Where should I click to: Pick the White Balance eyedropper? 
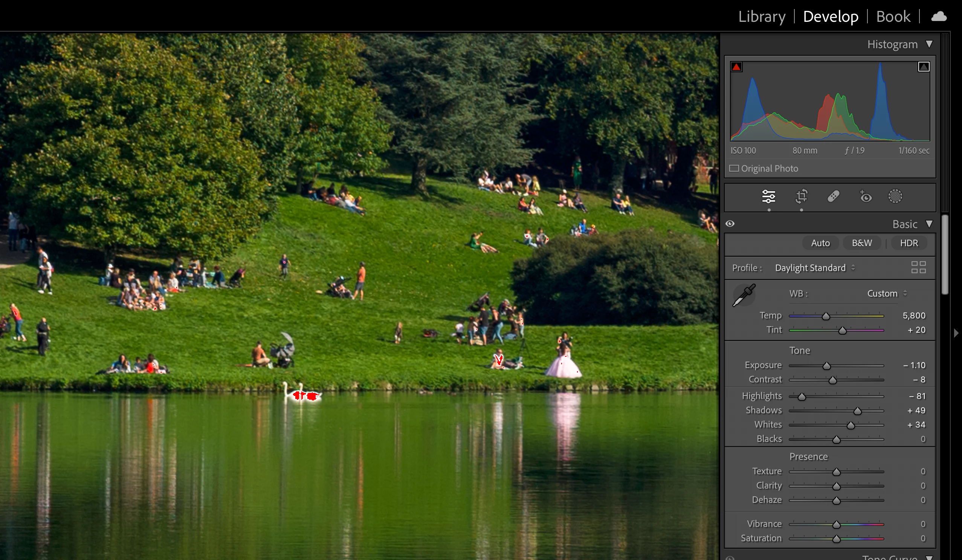744,295
